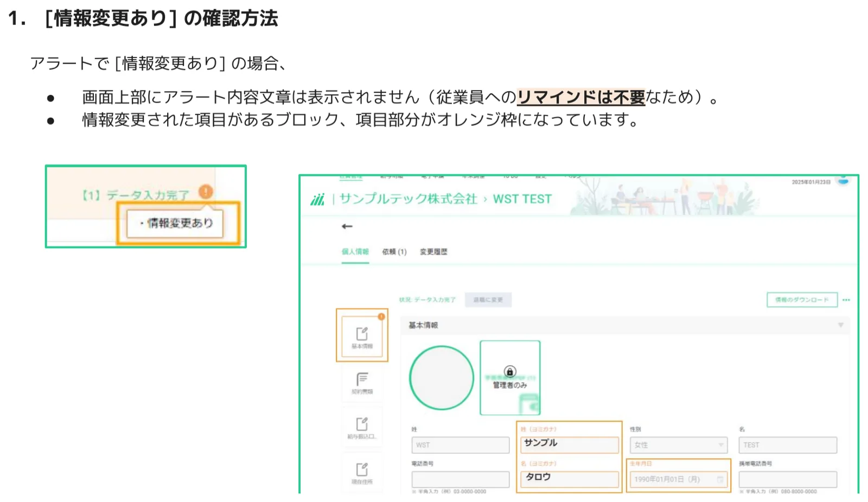
Task: Switch to the 個人情報 tab
Action: [355, 251]
